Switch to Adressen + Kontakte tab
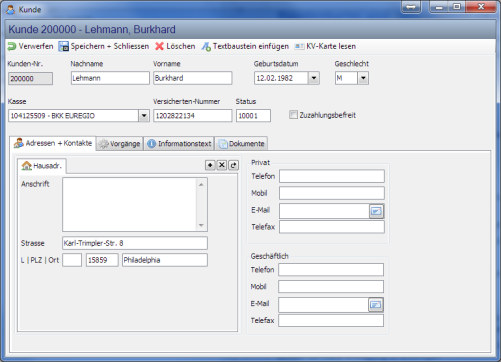The image size is (501, 362). (53, 143)
